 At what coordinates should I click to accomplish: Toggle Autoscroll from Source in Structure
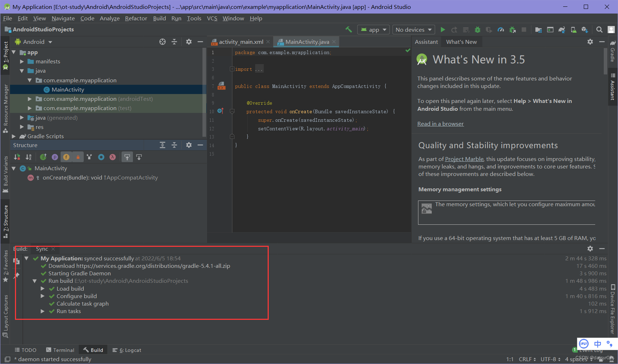click(139, 157)
